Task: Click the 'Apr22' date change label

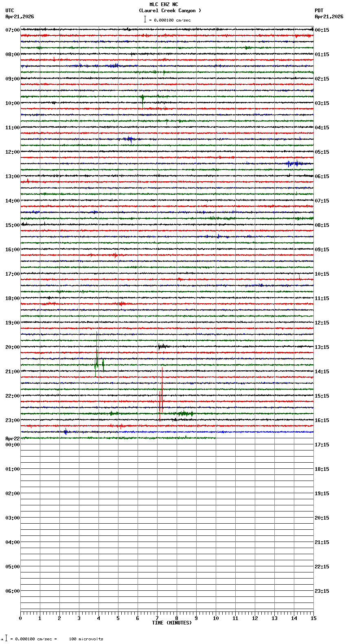Action: [12, 439]
